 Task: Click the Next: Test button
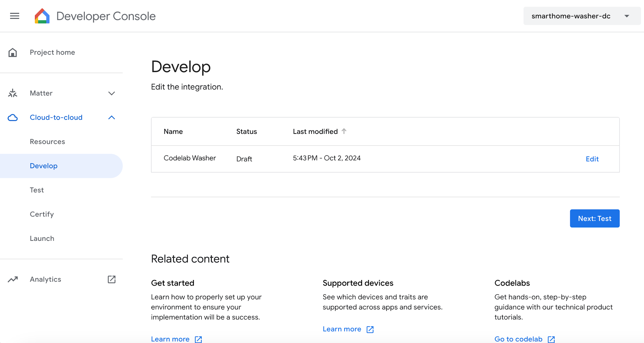coord(595,218)
